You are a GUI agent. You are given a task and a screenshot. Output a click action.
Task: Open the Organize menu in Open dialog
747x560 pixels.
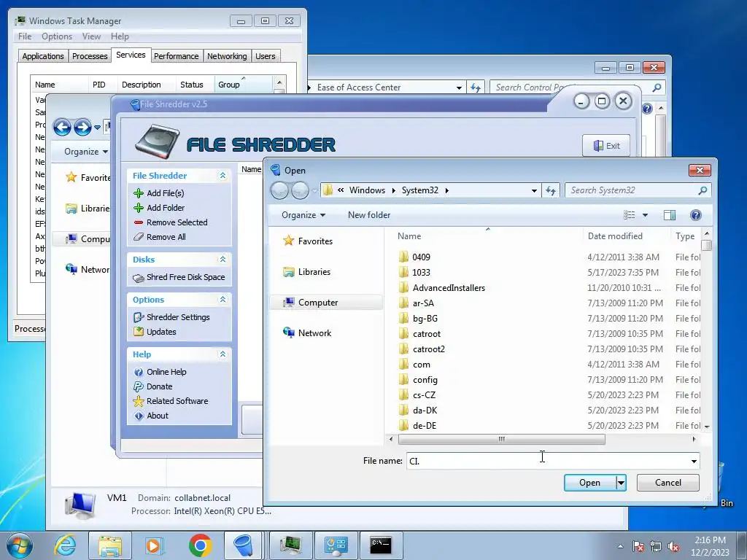(303, 215)
